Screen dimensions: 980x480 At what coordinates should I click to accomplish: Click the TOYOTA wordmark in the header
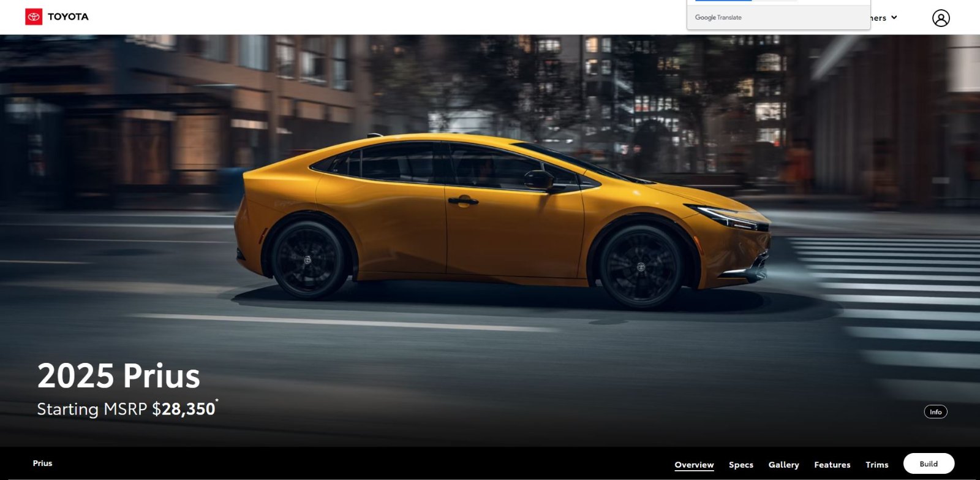[x=68, y=17]
